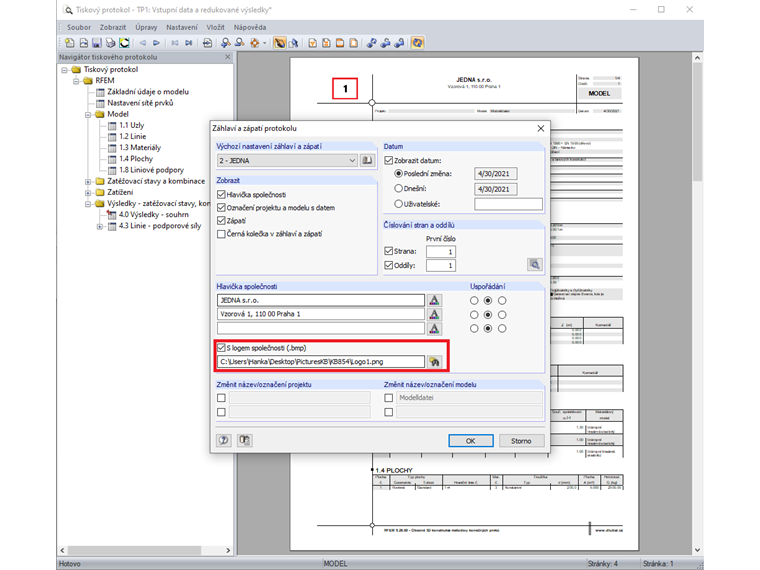Go to next page with right arrow
Screen dimensions: 760x570
[x=156, y=43]
